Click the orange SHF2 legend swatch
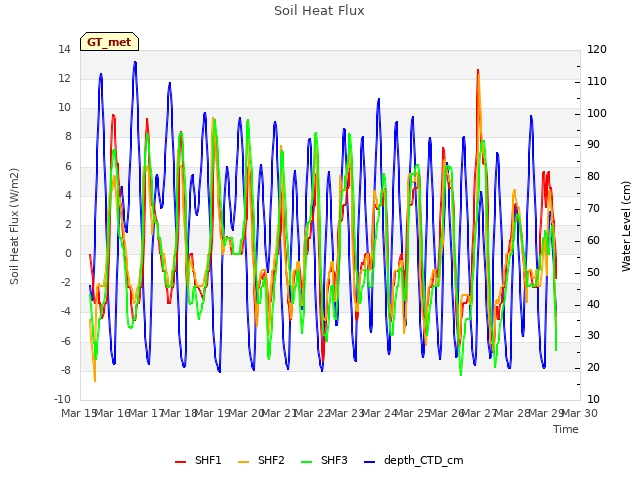This screenshot has height=480, width=640. (243, 462)
